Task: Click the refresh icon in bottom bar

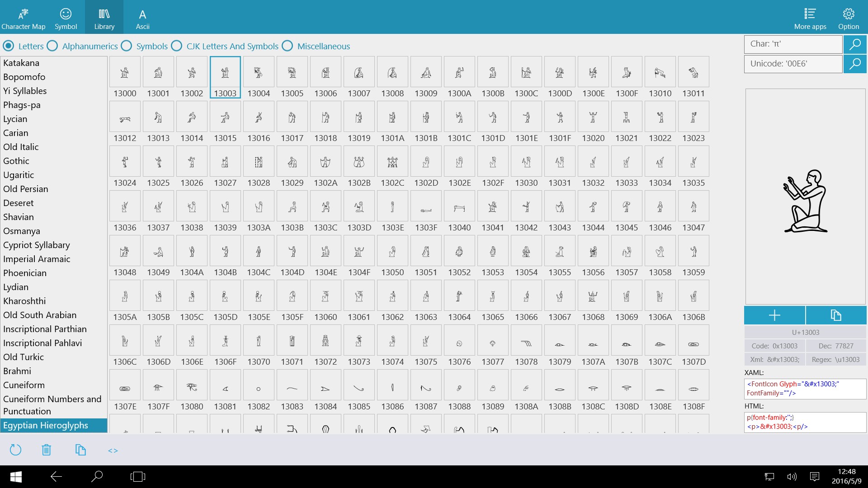Action: pyautogui.click(x=15, y=450)
